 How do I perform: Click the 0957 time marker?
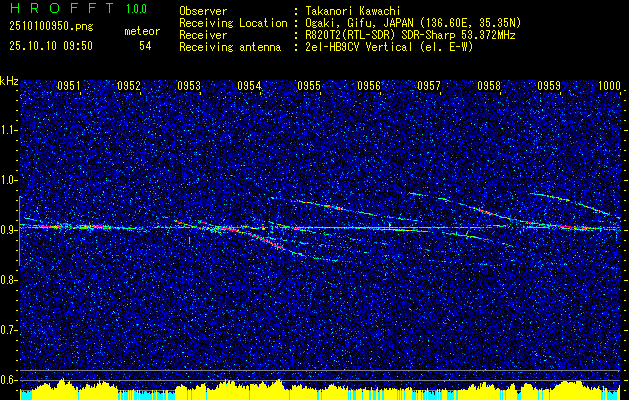(429, 86)
